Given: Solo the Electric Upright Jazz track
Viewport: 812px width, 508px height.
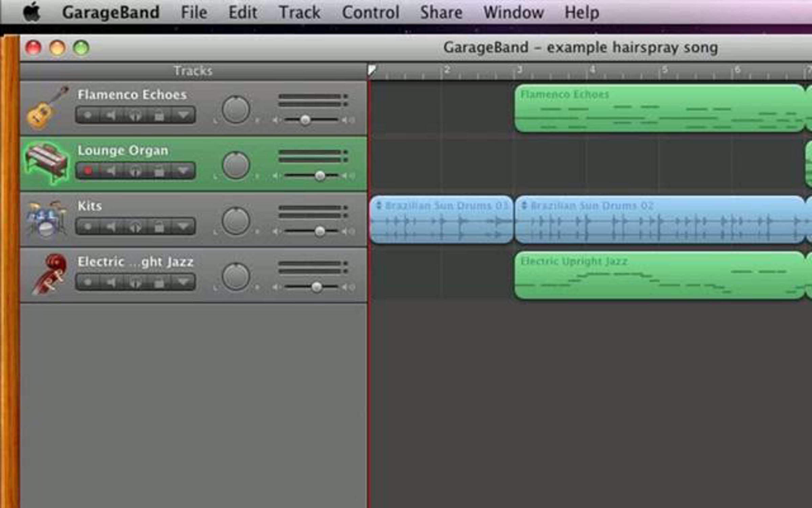Looking at the screenshot, I should point(135,282).
